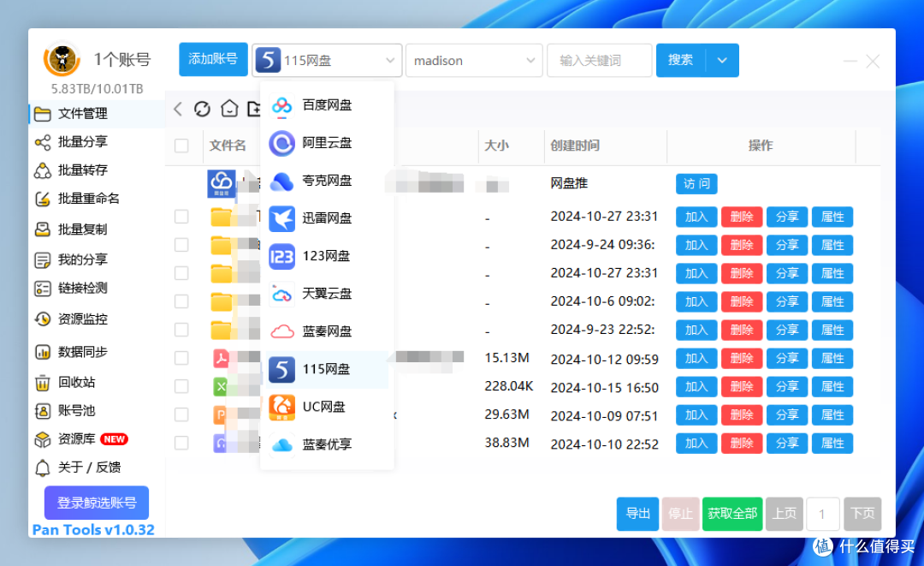
Task: Click the Pan Tools v1.0.32 version link
Action: tap(93, 530)
